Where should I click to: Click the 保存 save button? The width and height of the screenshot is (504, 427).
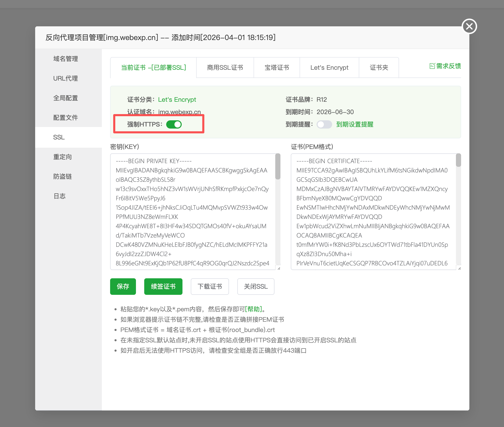123,286
